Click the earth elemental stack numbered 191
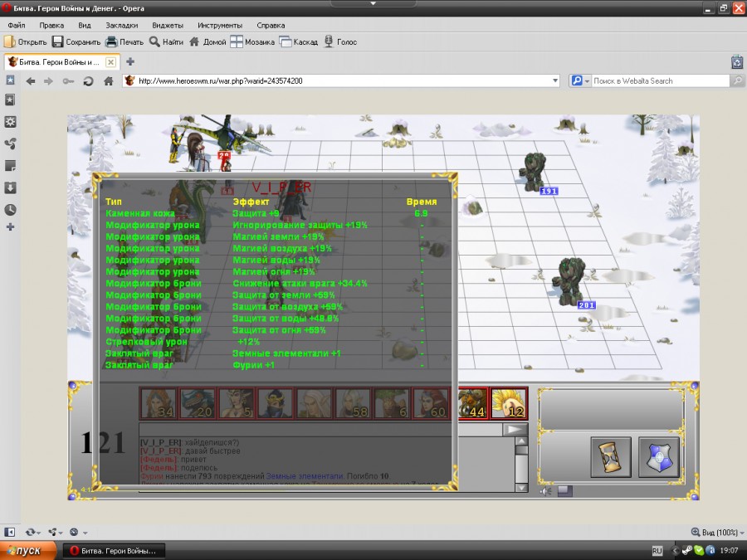The height and width of the screenshot is (560, 747). pos(533,172)
